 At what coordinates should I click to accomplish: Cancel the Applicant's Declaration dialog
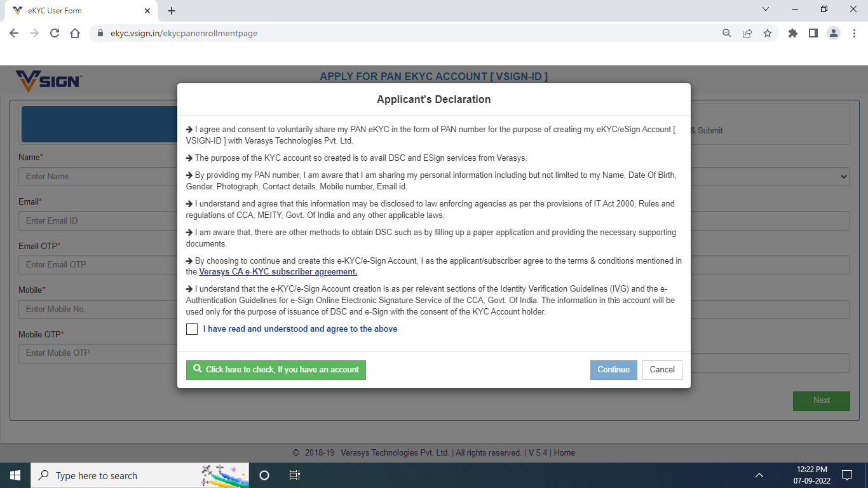coord(662,370)
